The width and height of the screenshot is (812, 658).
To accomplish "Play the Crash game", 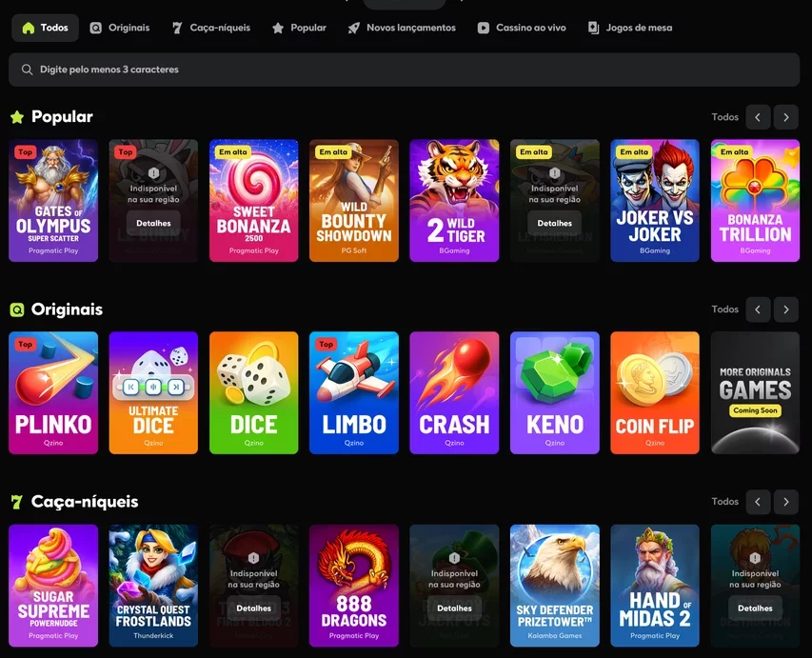I will 454,392.
